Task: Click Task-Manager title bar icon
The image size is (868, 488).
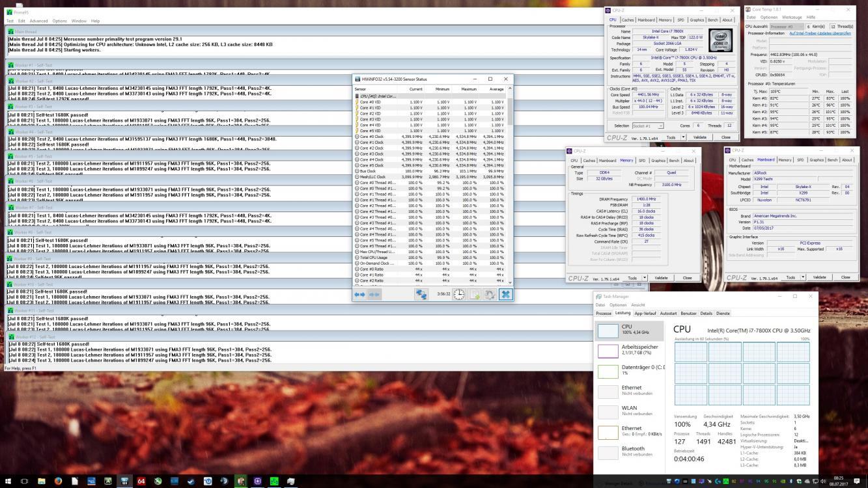Action: click(x=598, y=296)
